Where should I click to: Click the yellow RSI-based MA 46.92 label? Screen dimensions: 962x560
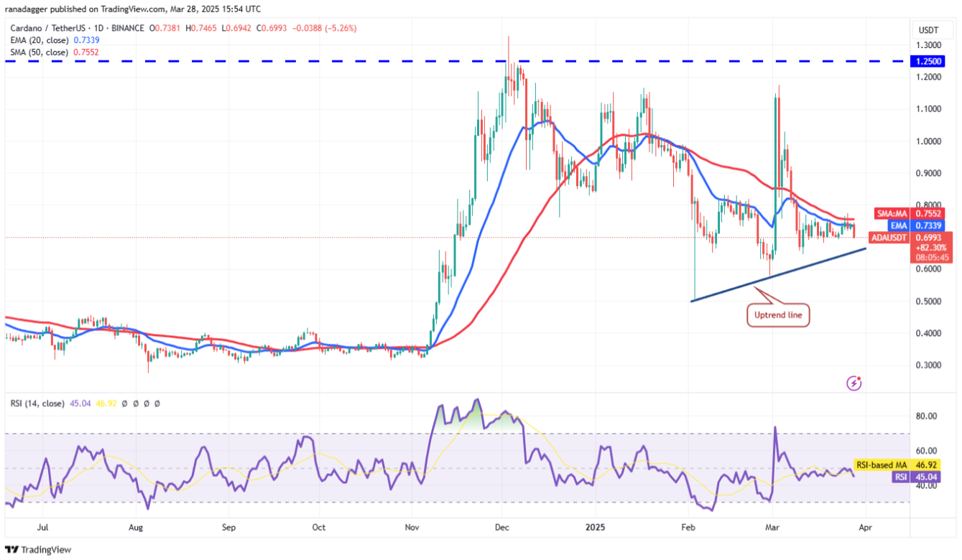[x=903, y=465]
